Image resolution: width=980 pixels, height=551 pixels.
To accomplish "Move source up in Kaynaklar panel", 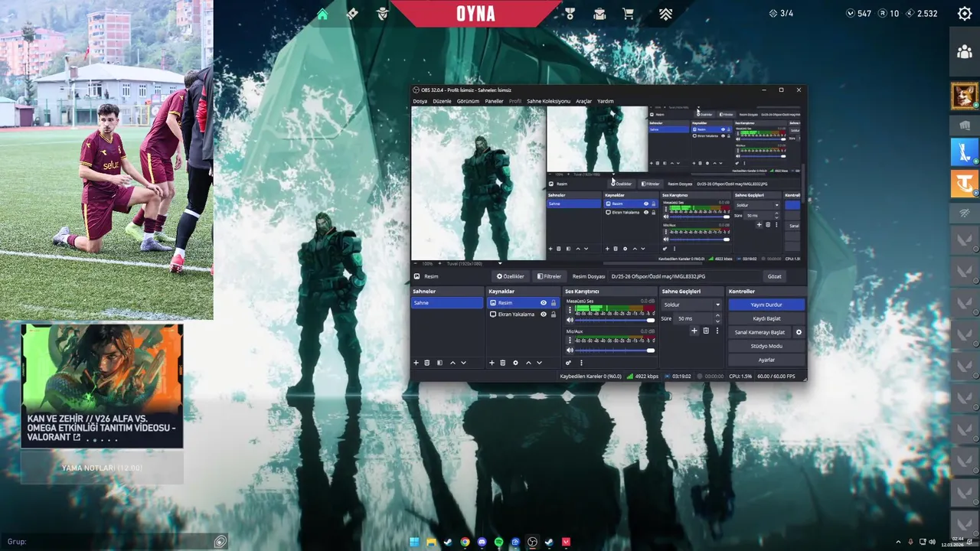I will (528, 363).
